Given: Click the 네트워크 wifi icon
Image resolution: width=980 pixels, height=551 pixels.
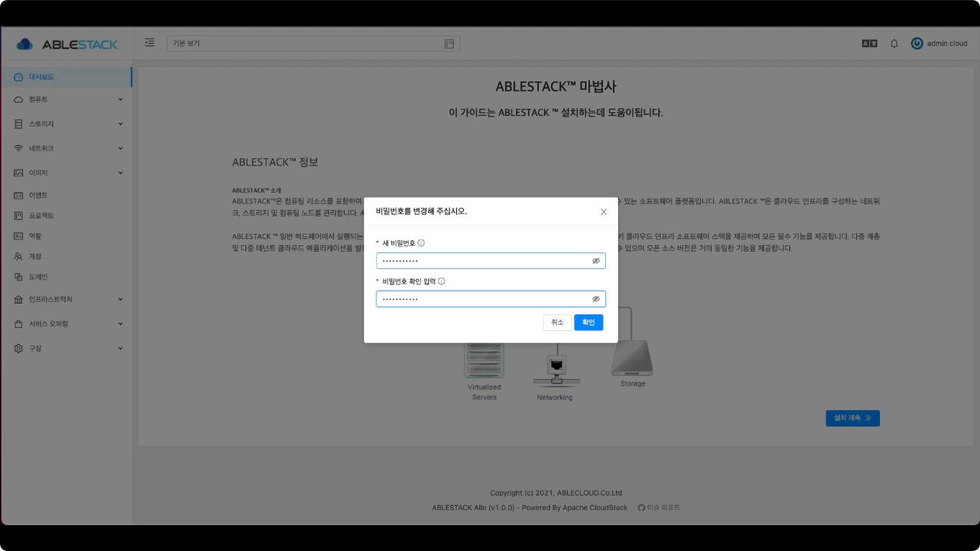Looking at the screenshot, I should pos(19,148).
